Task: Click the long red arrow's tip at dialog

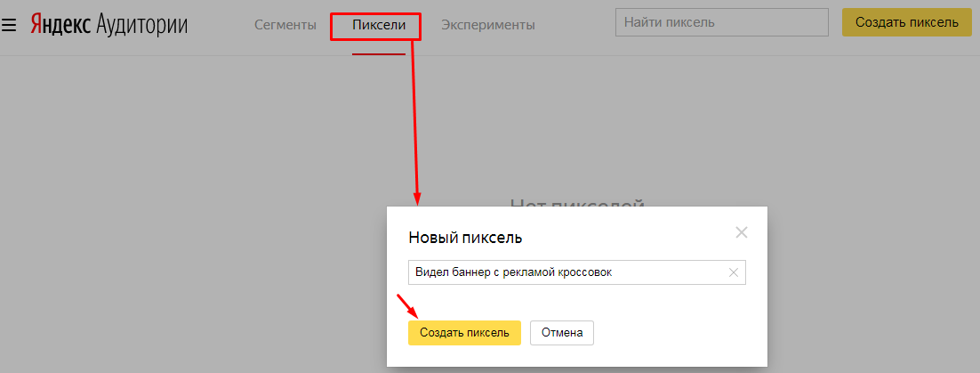Action: 417,200
